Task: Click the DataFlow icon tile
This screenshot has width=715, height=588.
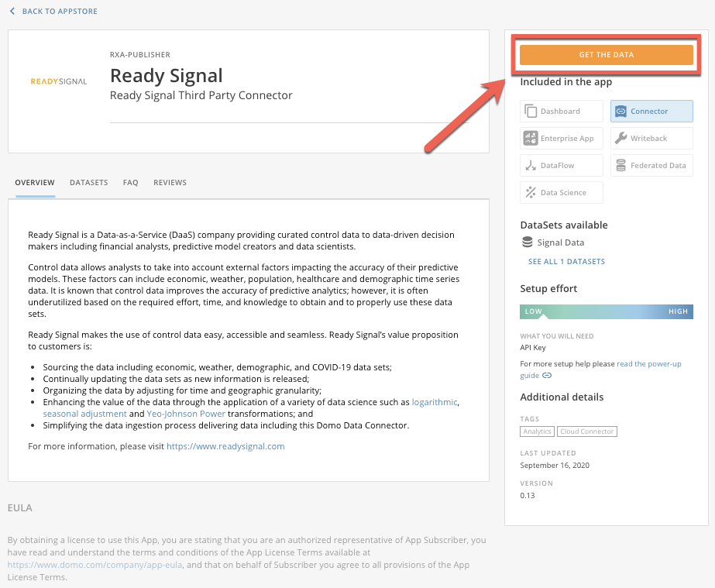Action: (x=561, y=166)
